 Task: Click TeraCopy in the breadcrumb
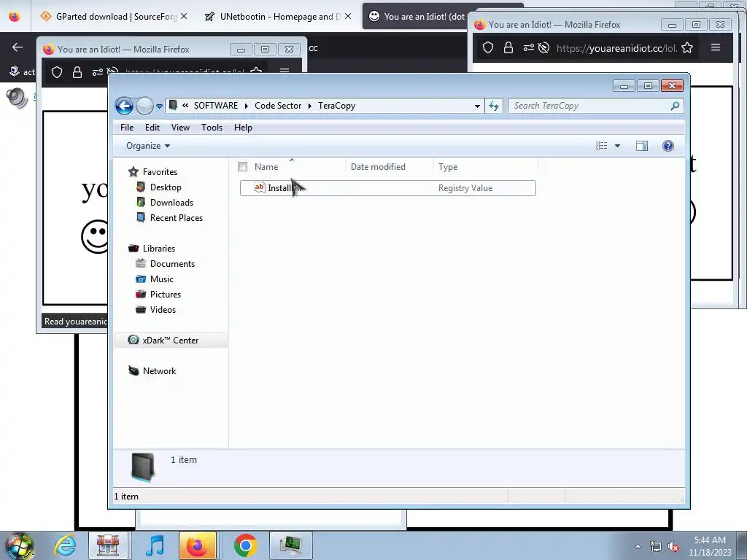[x=336, y=106]
